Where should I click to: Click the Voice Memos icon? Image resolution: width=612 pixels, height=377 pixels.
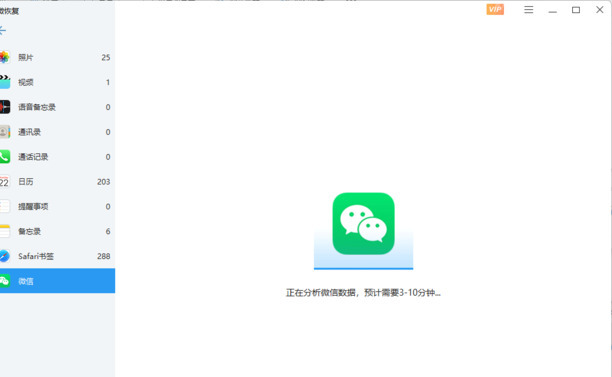point(5,107)
